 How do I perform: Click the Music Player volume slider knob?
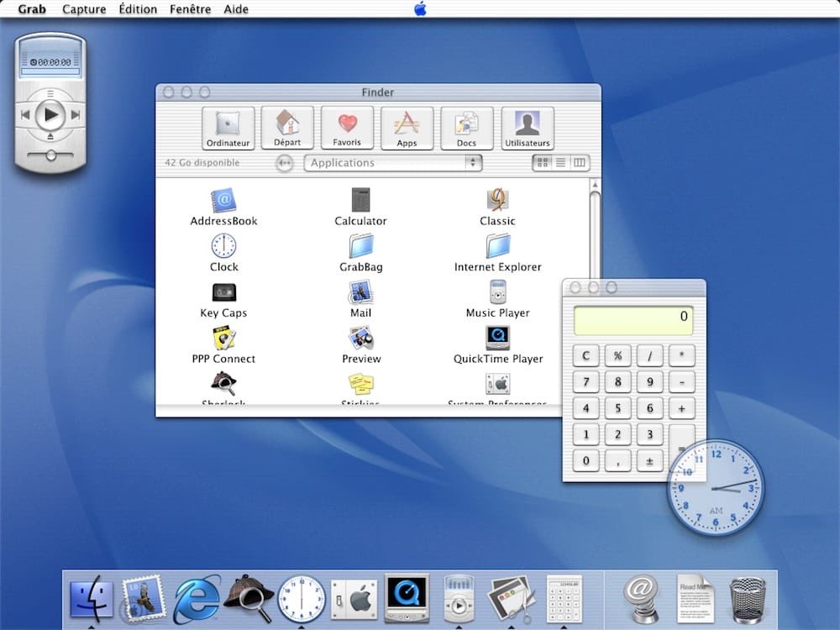[x=51, y=155]
